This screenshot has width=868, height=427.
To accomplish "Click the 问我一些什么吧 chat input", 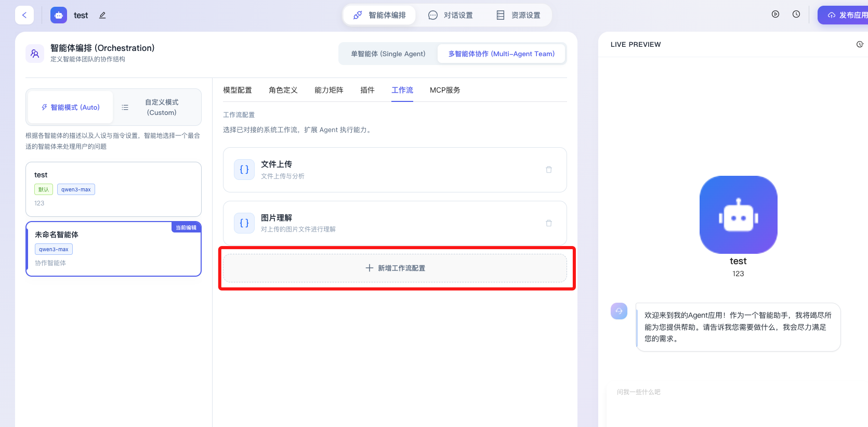I will point(728,392).
